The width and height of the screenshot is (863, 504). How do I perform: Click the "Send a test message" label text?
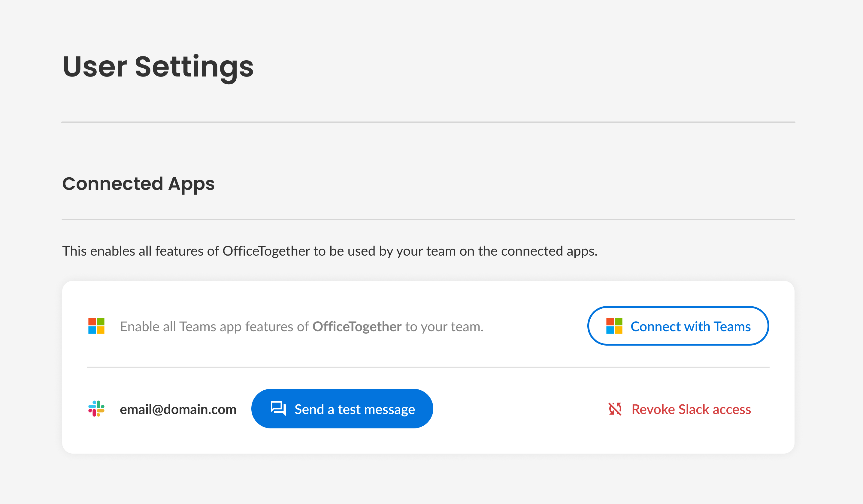[x=354, y=409]
